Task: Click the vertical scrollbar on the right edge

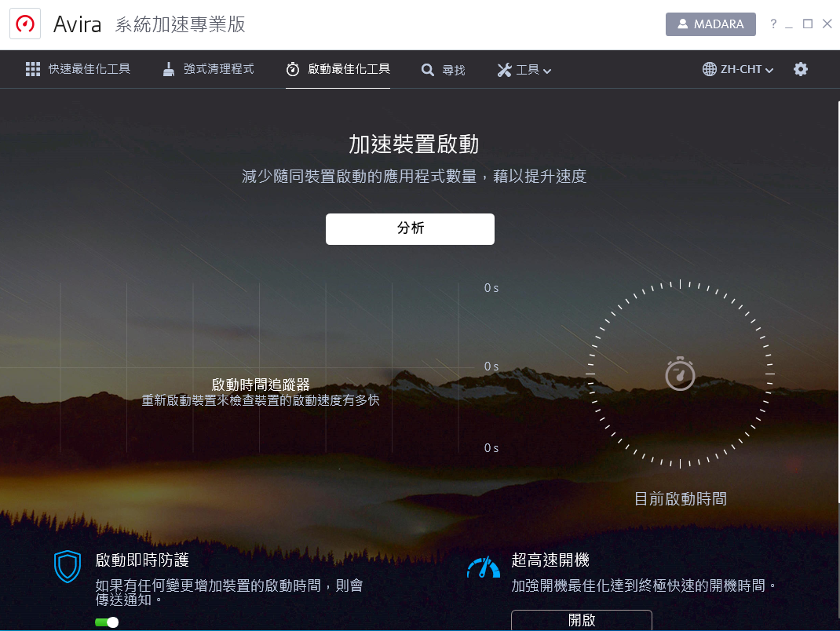Action: [838, 303]
